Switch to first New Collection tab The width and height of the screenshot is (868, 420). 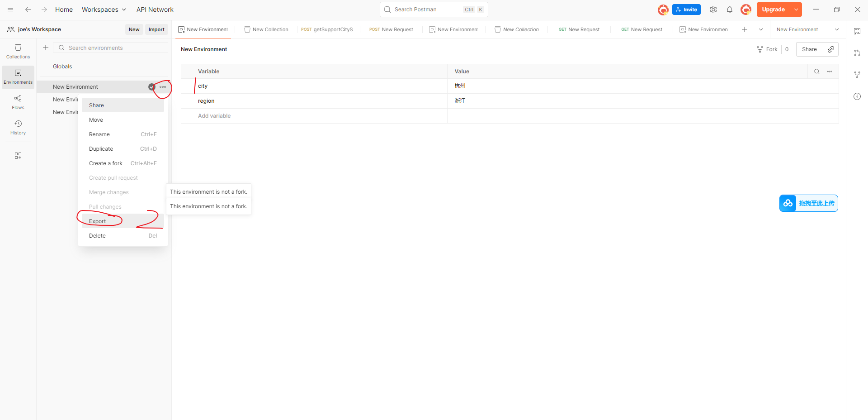click(266, 29)
